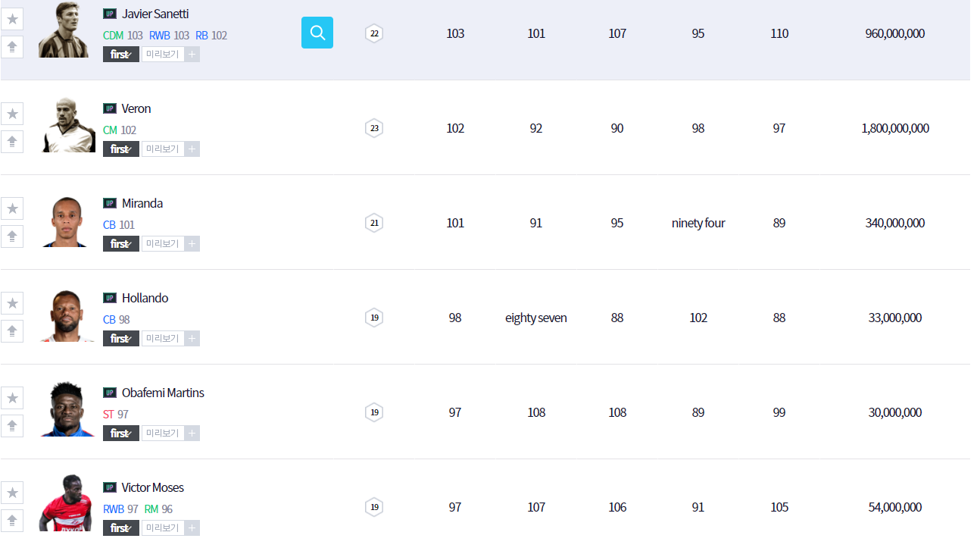This screenshot has width=980, height=551.
Task: Click the up-arrow icon beside Hollando
Action: pos(12,331)
